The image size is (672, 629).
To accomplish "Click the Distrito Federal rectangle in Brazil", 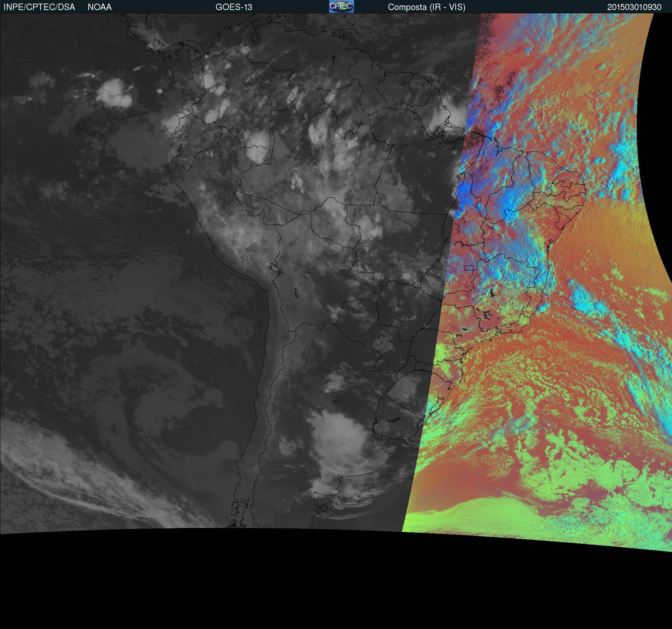I will tap(469, 267).
